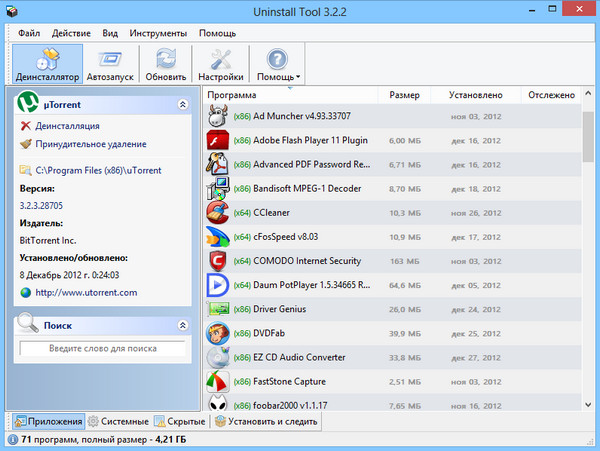Image resolution: width=600 pixels, height=451 pixels.
Task: Click the Uninstall Tool title bar icon
Action: tap(12, 11)
